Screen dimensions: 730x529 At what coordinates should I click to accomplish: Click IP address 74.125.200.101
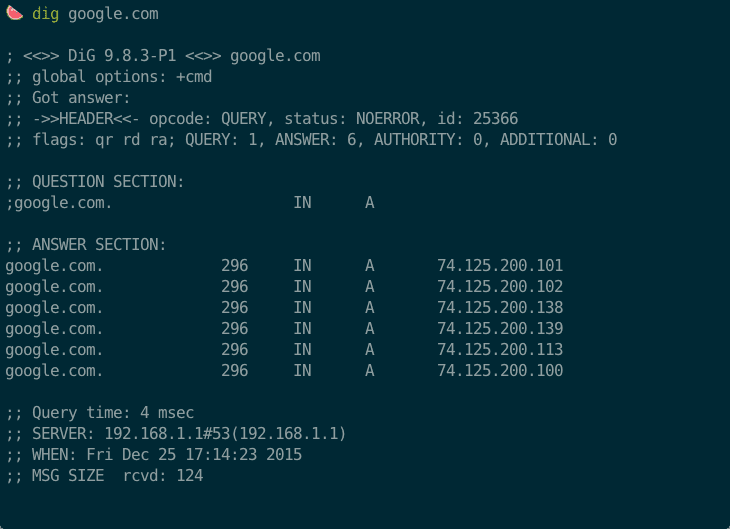pyautogui.click(x=500, y=266)
